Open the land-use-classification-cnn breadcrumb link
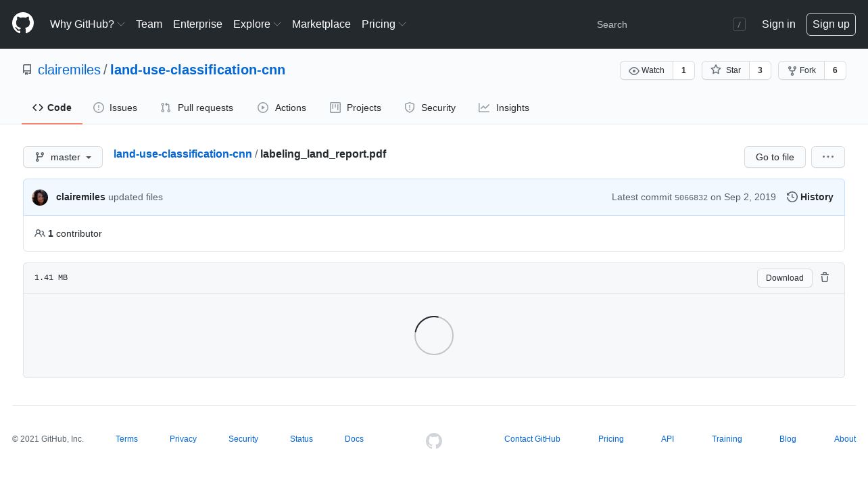This screenshot has height=483, width=868. coord(183,154)
